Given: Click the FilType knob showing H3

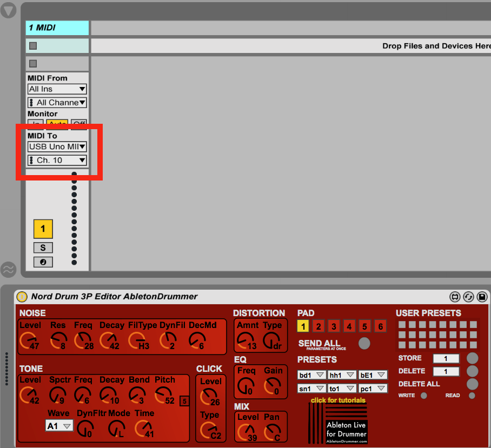Looking at the screenshot, I should [137, 340].
